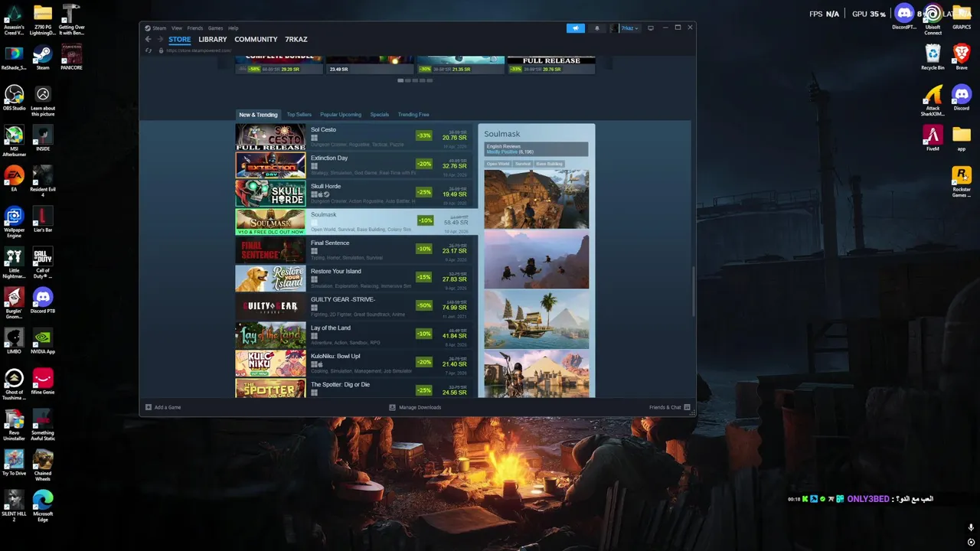
Task: Open Steam notifications bell
Action: click(x=597, y=28)
